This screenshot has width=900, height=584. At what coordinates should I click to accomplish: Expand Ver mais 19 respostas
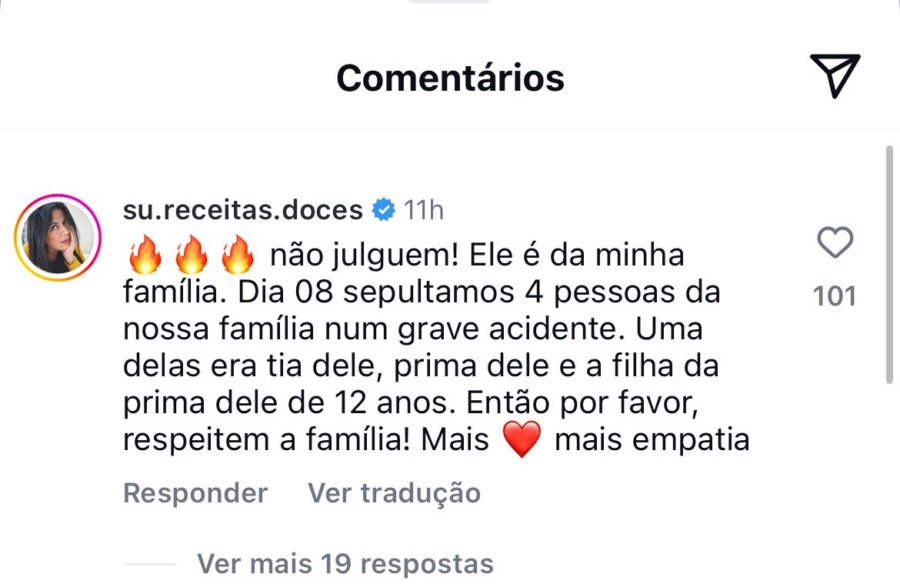[x=345, y=564]
